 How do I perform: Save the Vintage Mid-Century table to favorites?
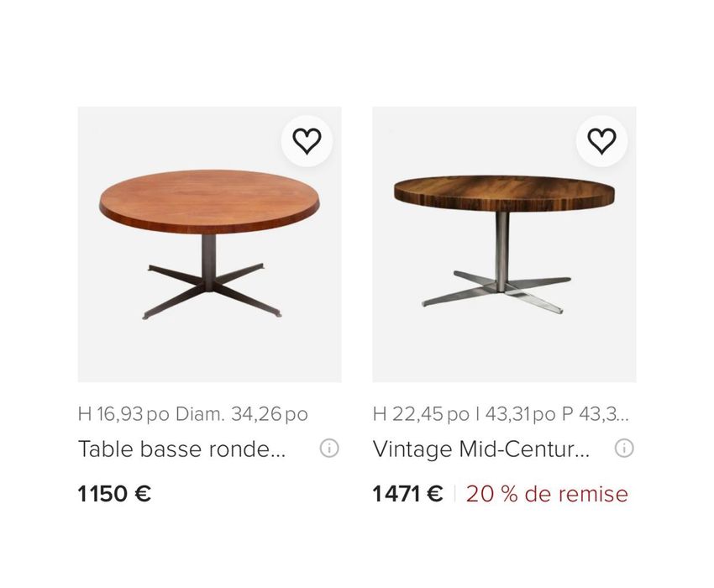pyautogui.click(x=601, y=140)
